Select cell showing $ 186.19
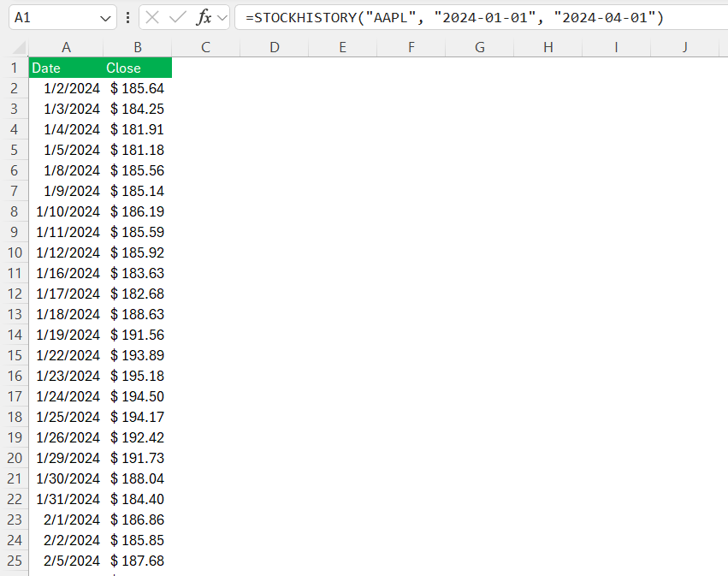This screenshot has width=728, height=576. pos(138,211)
